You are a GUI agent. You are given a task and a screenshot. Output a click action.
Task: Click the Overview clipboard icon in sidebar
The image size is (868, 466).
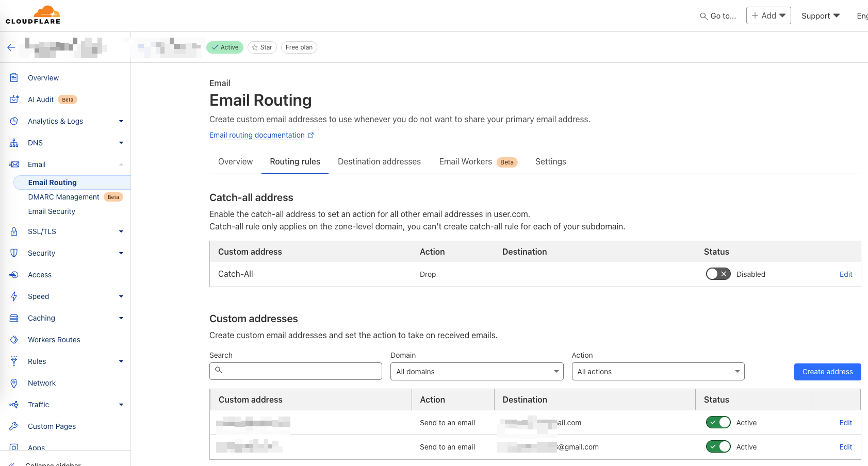[14, 78]
